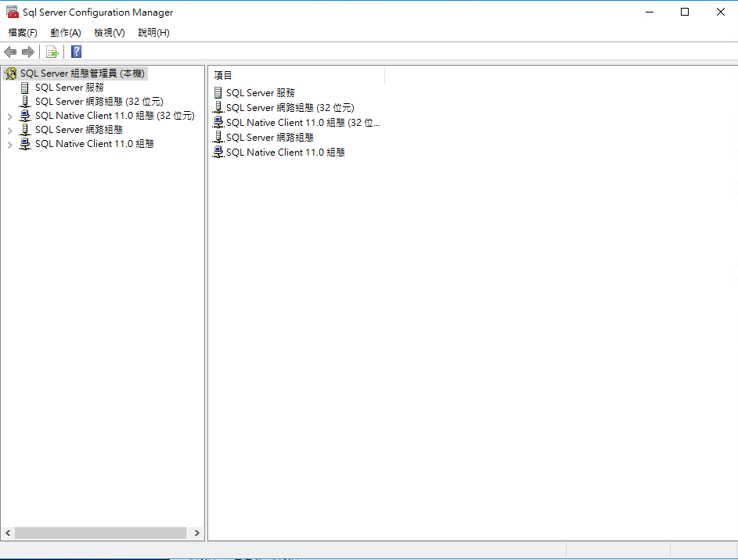The height and width of the screenshot is (560, 738).
Task: Select SQL Server 網路組態 (32 位元) in right list
Action: (290, 108)
